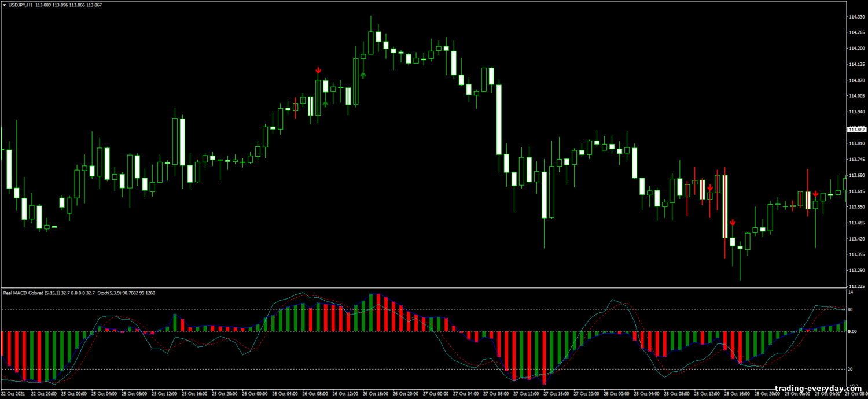The height and width of the screenshot is (399, 868).
Task: Click indicator scale value 80
Action: pos(850,309)
